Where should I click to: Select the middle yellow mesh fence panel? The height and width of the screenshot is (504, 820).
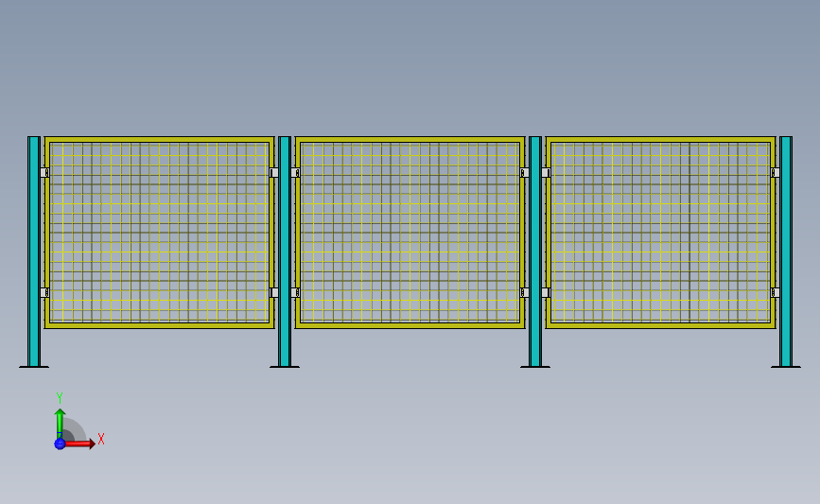[410, 233]
